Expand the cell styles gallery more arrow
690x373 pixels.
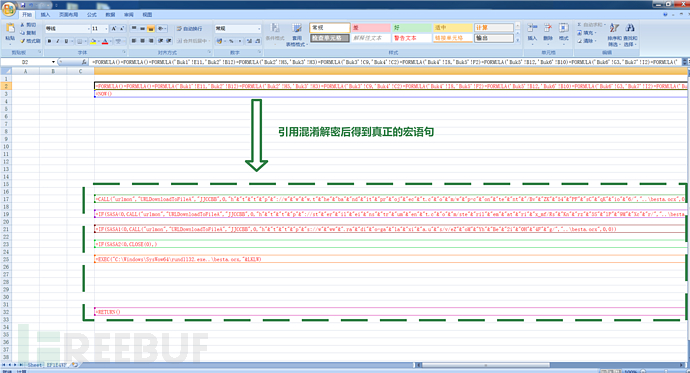518,40
